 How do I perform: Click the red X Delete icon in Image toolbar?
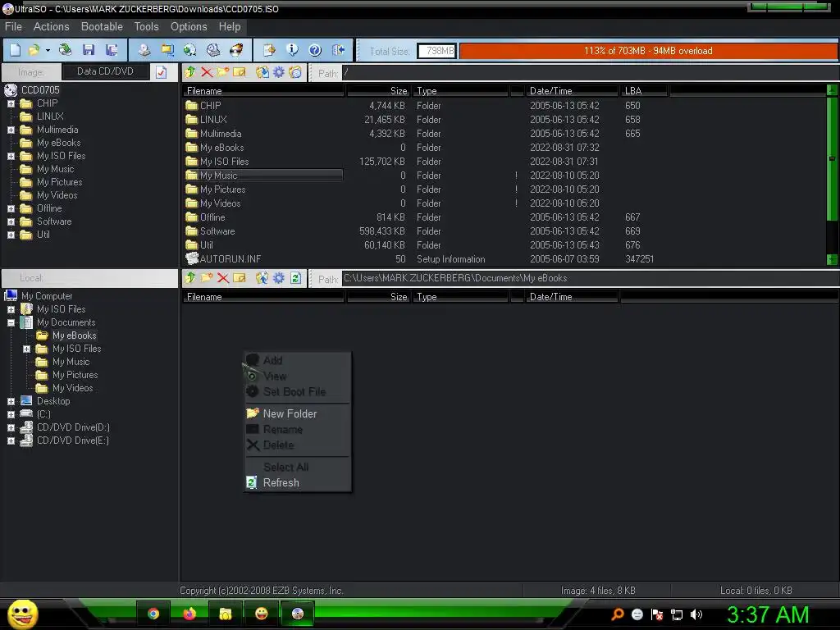coord(207,72)
